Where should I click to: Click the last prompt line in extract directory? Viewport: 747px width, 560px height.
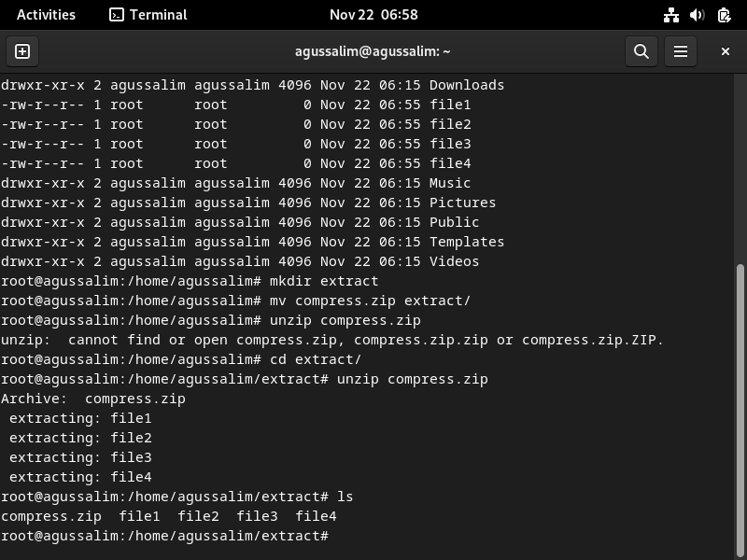click(x=165, y=536)
